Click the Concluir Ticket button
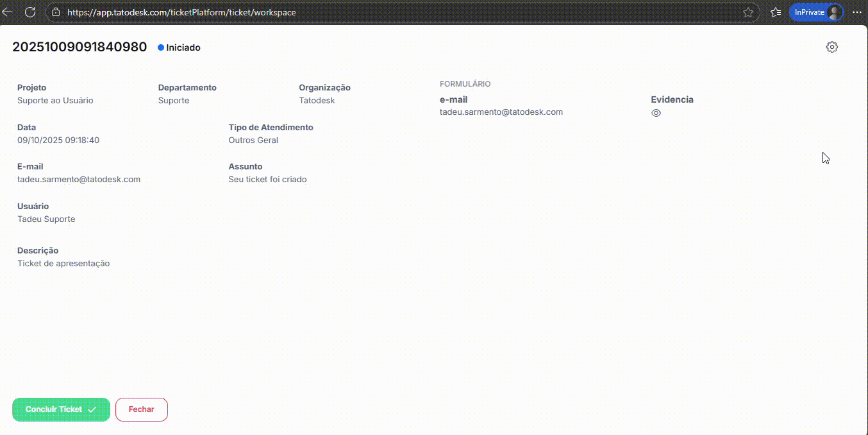 click(x=61, y=409)
